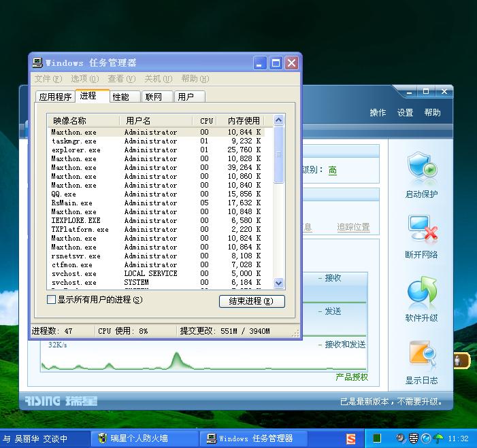Click the striped shield tray icon

pos(414,438)
